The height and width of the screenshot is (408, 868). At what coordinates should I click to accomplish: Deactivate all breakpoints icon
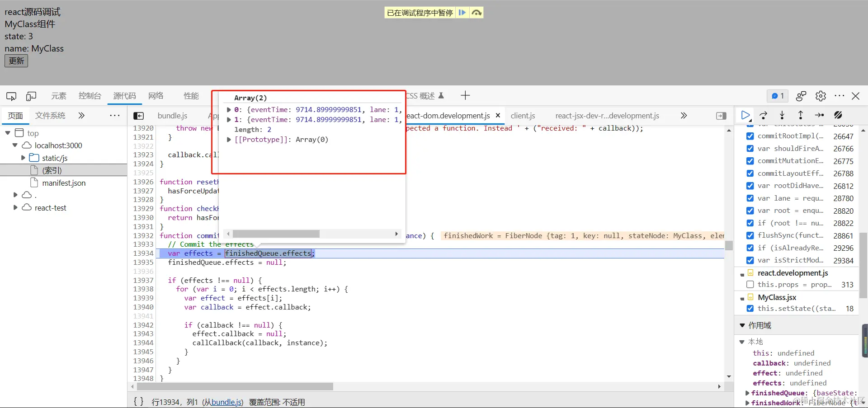coord(838,115)
